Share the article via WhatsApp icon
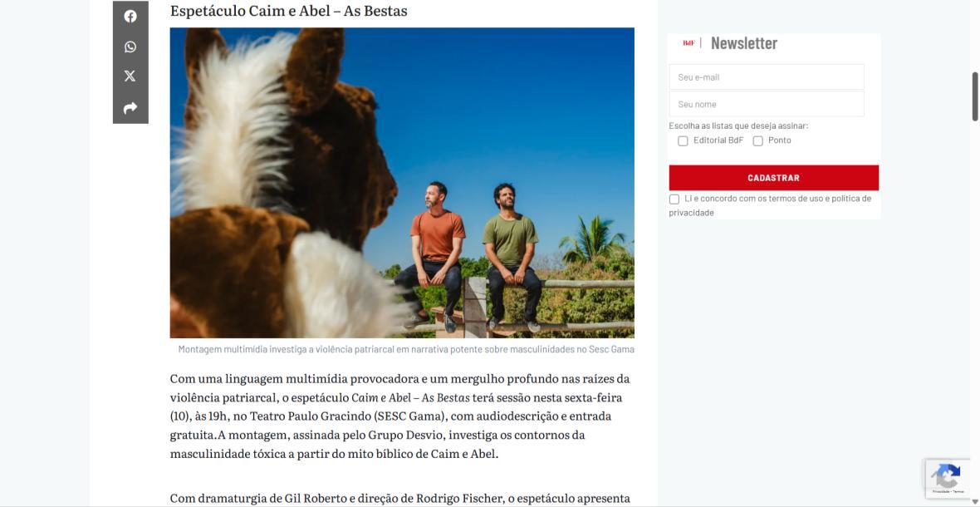This screenshot has height=507, width=980. click(x=130, y=47)
